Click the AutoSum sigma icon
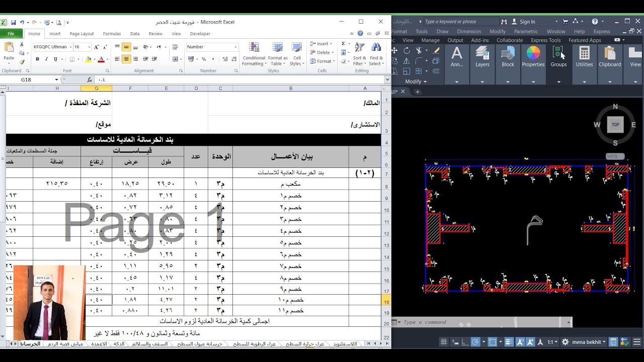This screenshot has height=362, width=644. pos(344,44)
